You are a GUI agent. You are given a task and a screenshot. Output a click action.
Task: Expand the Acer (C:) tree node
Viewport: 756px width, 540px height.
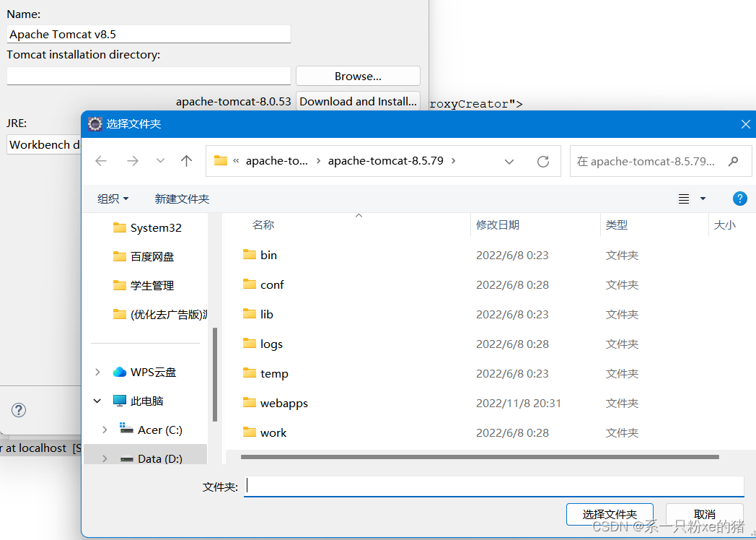click(x=105, y=429)
